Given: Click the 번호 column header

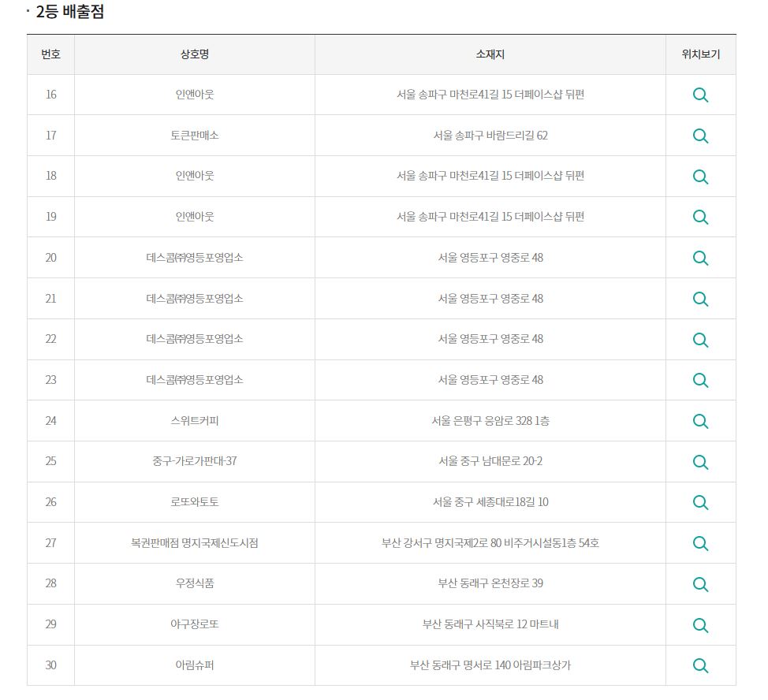Looking at the screenshot, I should (51, 54).
